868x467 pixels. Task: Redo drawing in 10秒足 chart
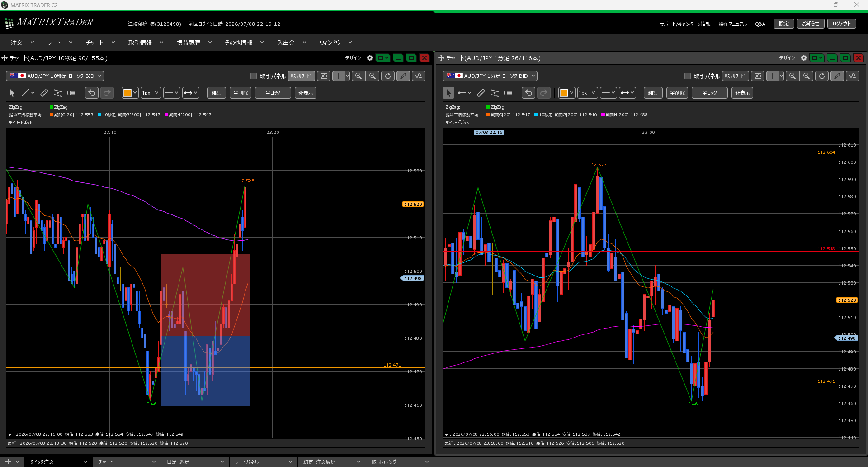(x=107, y=93)
